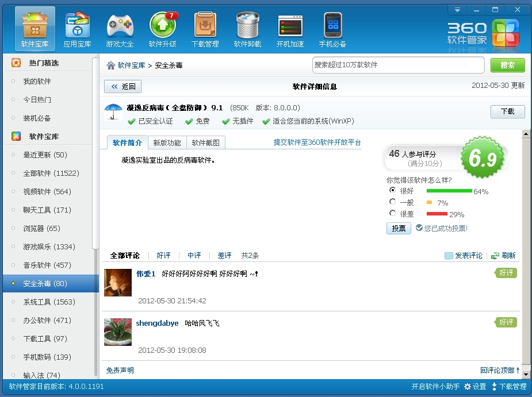Open 提交软件至360软件开放平台 link
The image size is (532, 397).
317,142
